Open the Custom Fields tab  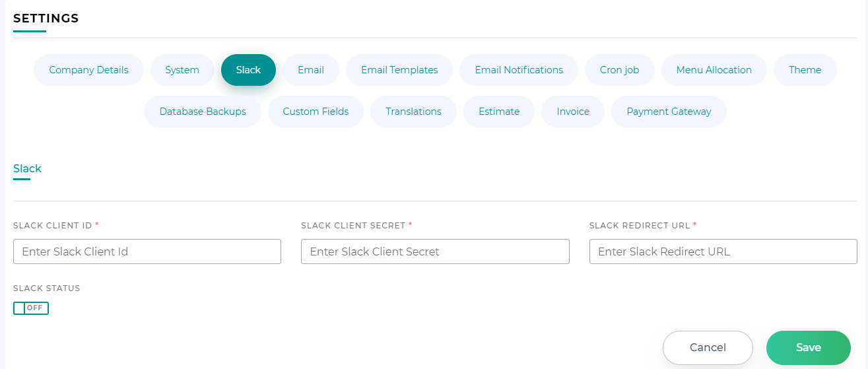[316, 112]
